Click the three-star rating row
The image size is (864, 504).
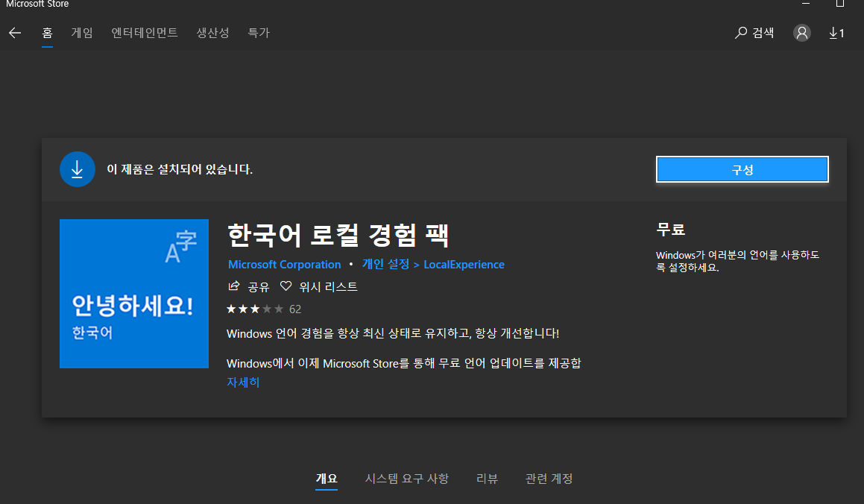tap(255, 309)
